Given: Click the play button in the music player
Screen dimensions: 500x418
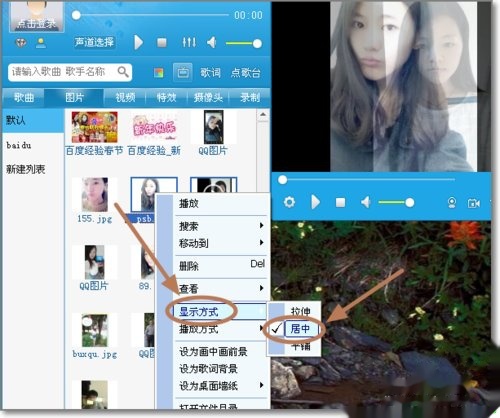Looking at the screenshot, I should coord(138,43).
